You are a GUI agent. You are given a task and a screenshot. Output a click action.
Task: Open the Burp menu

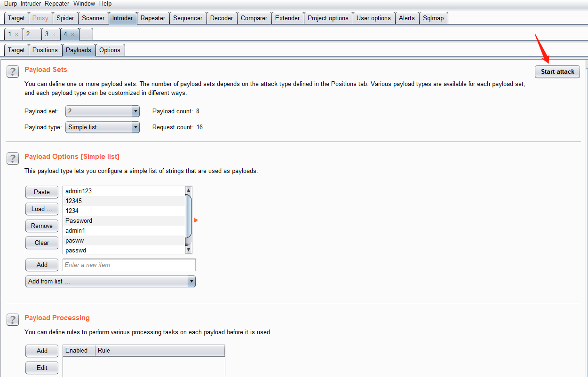coord(10,4)
